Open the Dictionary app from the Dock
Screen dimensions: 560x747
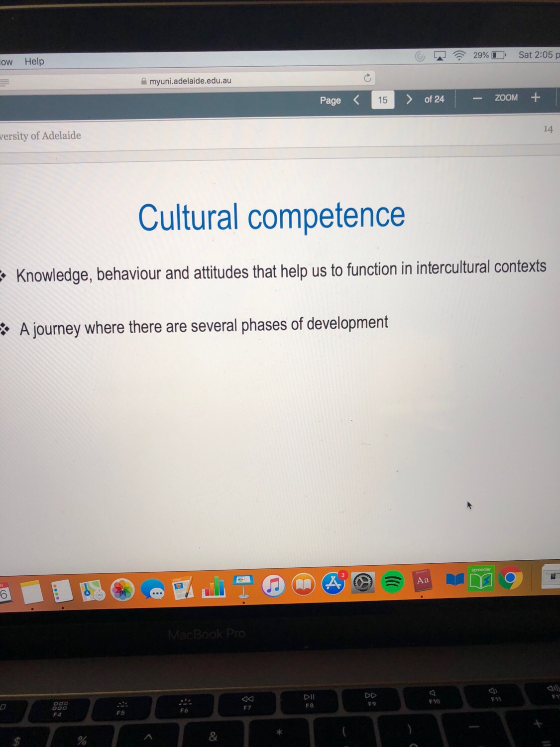423,582
